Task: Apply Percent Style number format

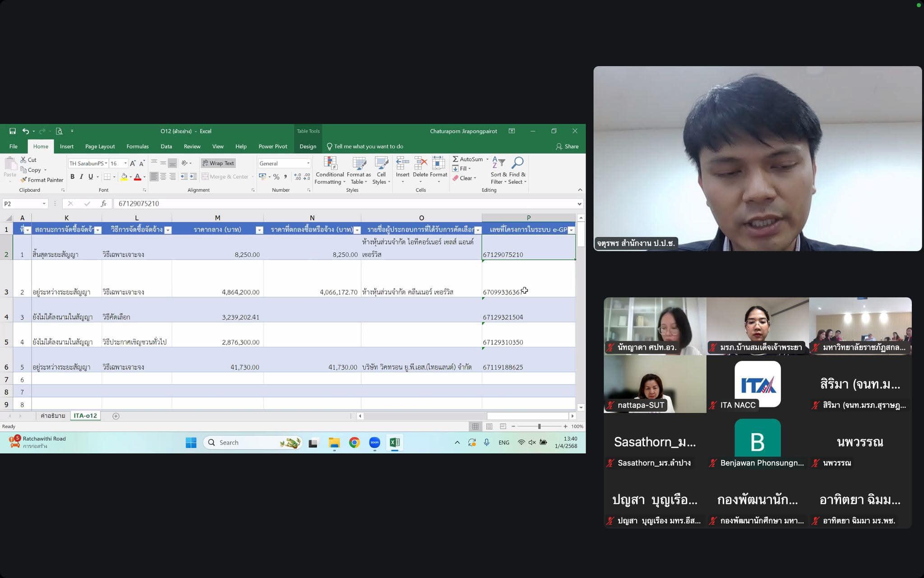Action: [276, 177]
